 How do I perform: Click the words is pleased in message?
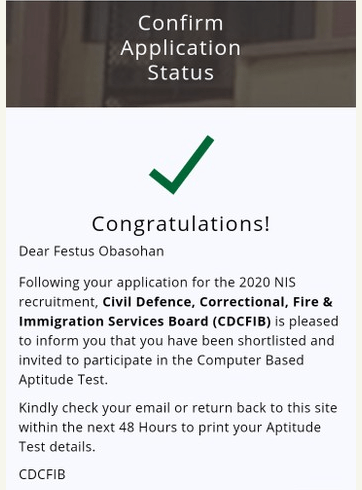(x=307, y=321)
